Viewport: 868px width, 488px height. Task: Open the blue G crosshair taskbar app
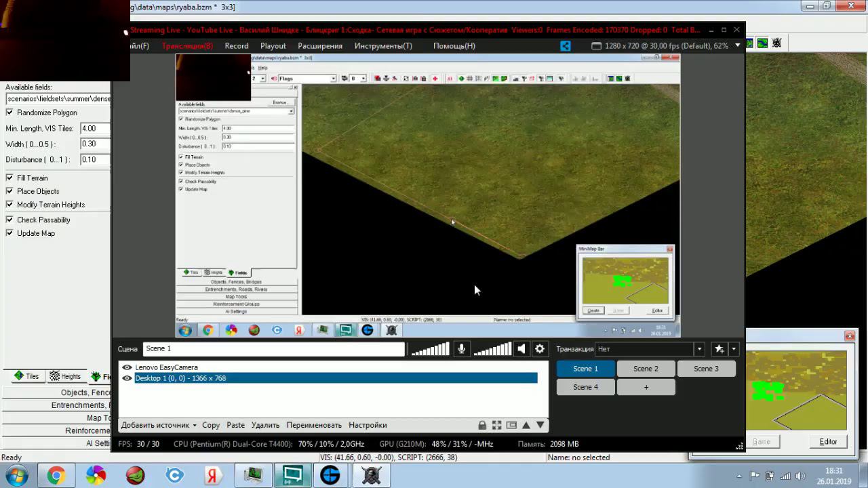click(330, 476)
